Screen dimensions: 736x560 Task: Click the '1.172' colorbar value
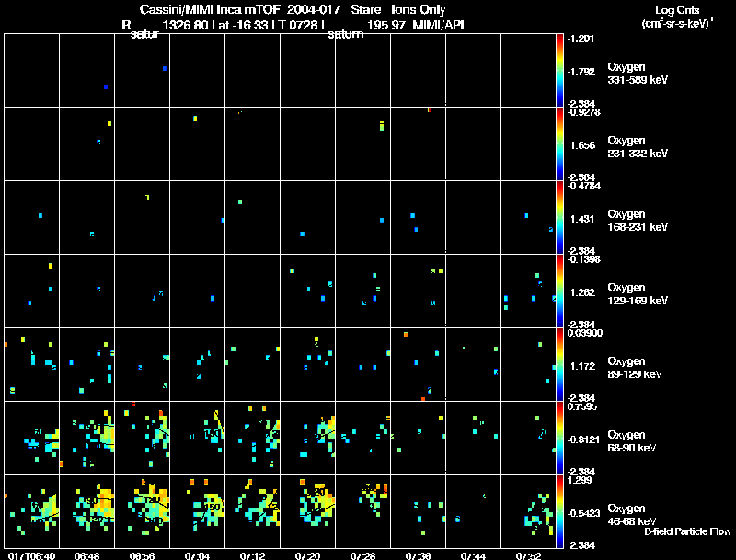tap(582, 366)
